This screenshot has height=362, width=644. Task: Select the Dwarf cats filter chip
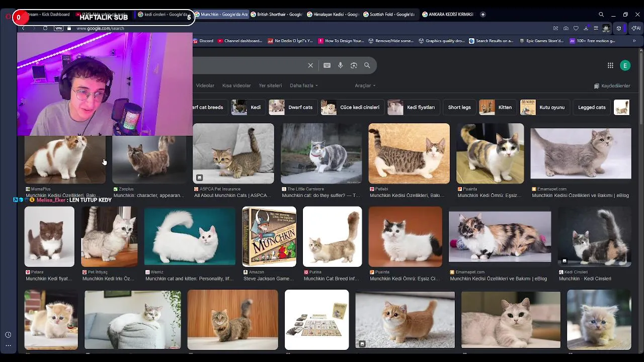pos(292,107)
